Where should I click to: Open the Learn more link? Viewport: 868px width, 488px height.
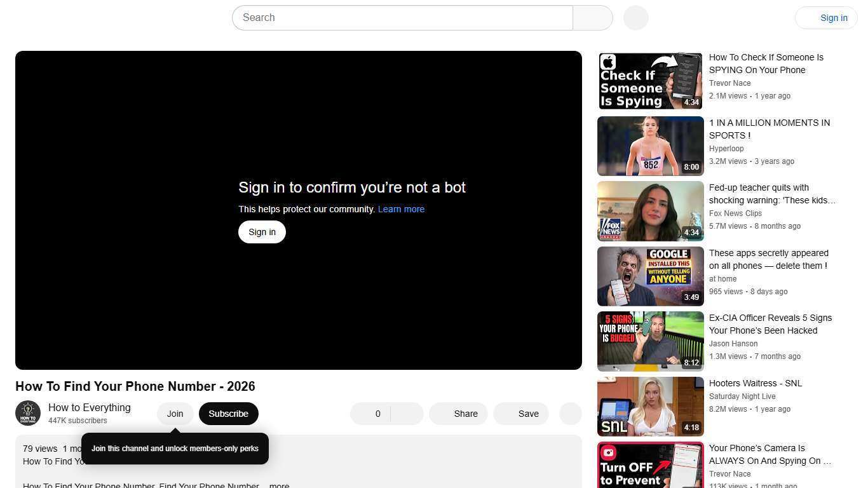[401, 209]
